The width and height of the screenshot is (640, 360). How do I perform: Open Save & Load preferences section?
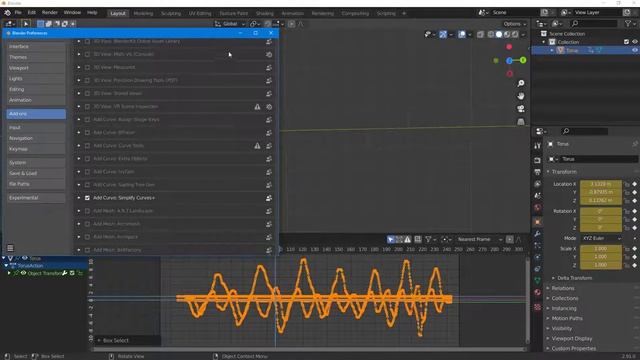[36, 173]
